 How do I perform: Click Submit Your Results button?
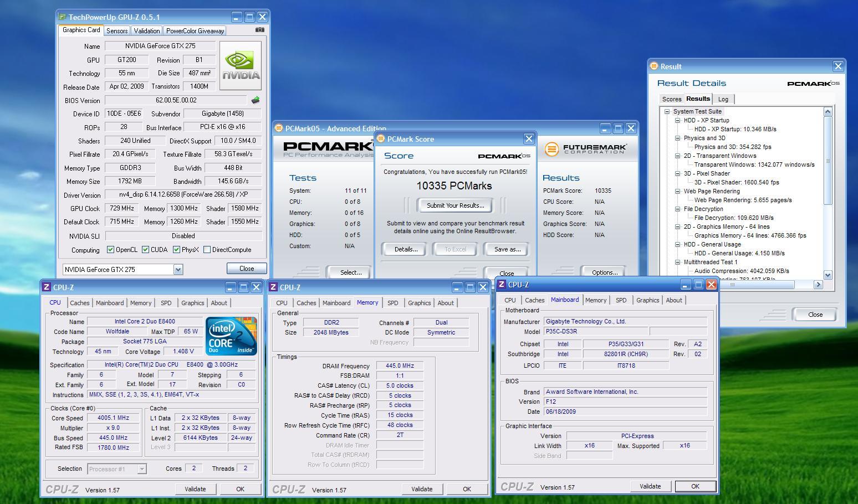[455, 205]
